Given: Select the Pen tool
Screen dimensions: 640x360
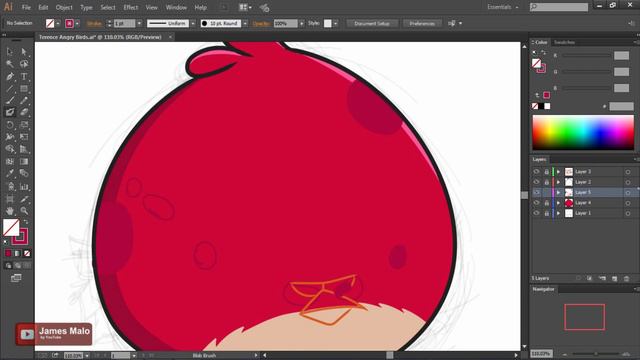Looking at the screenshot, I should click(10, 76).
